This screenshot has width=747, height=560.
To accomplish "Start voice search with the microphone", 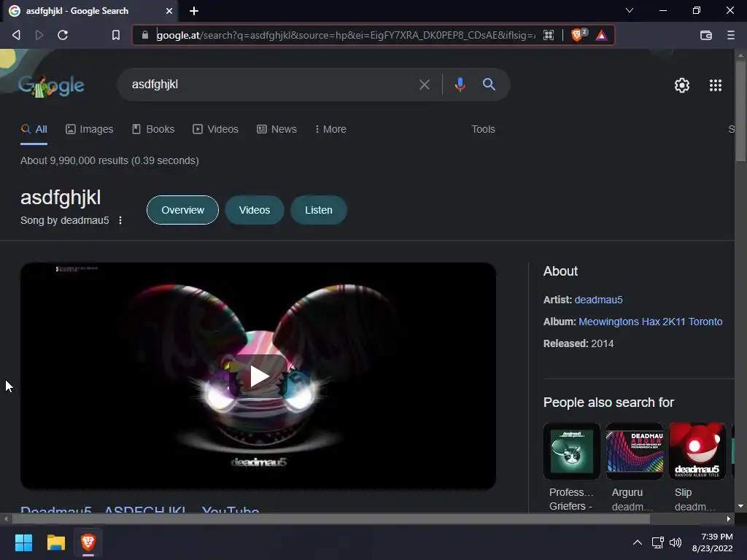I will coord(460,85).
